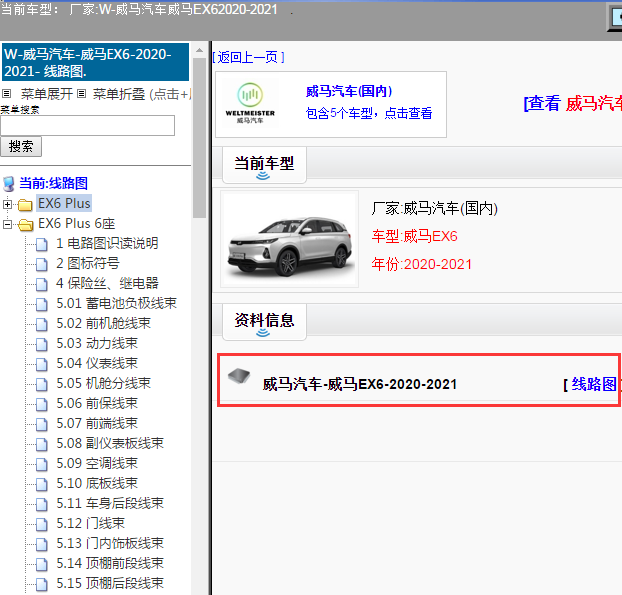
Task: Collapse the EX6 Plus 6座 folder node
Action: coord(7,225)
